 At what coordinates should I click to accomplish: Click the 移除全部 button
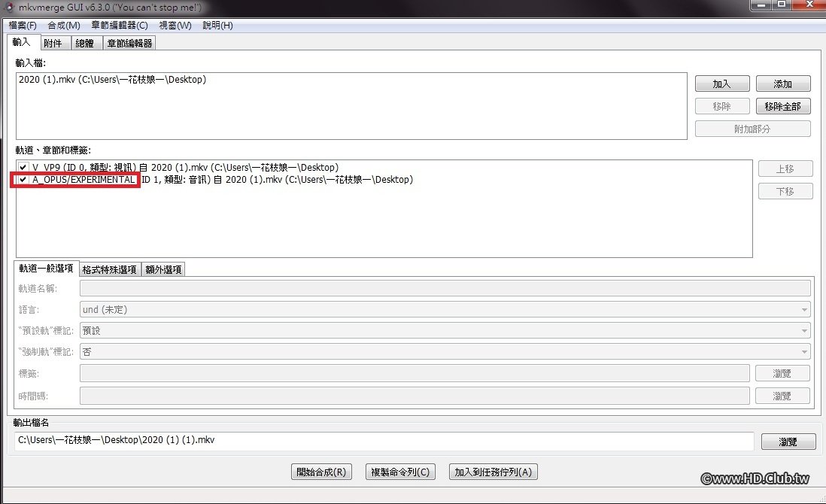click(x=783, y=106)
